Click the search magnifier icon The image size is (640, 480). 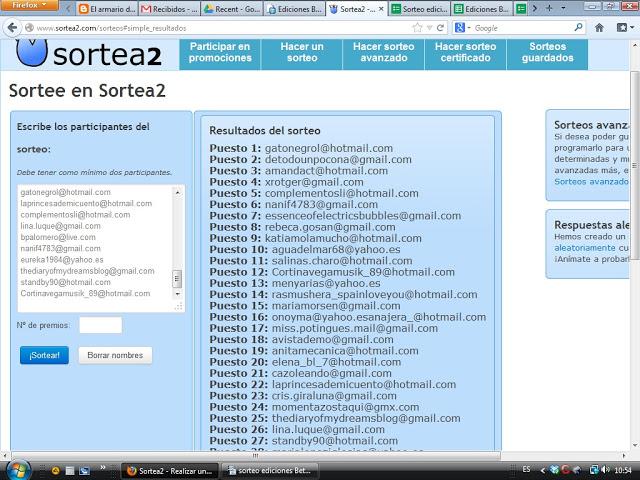(578, 28)
